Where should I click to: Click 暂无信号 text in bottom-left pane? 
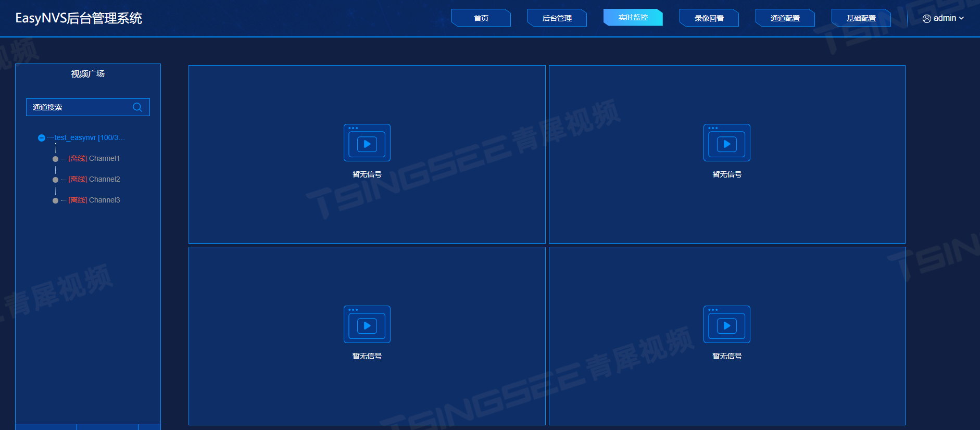coord(367,356)
